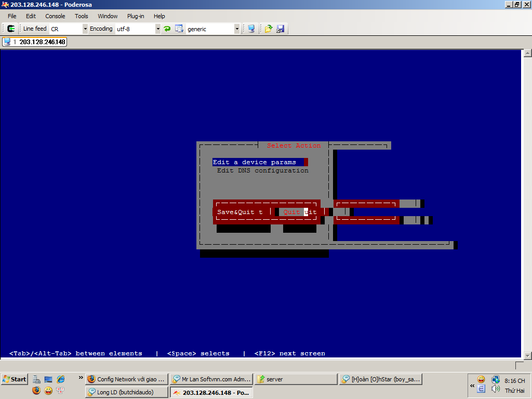Click the open folder icon in toolbar
This screenshot has height=399, width=532.
269,29
